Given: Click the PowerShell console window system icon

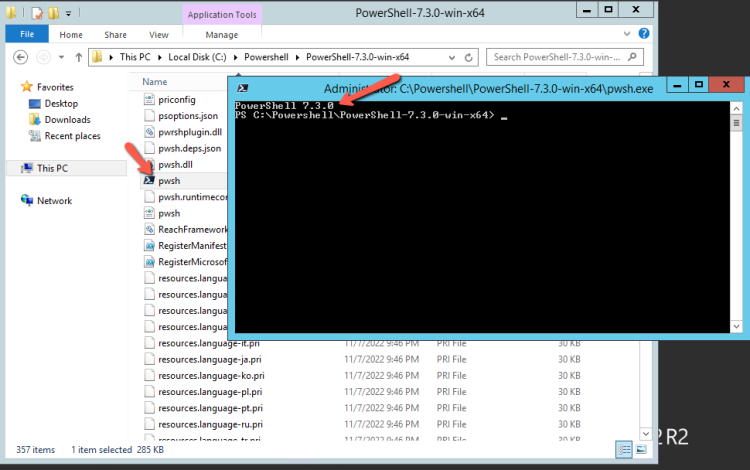Looking at the screenshot, I should coord(243,88).
